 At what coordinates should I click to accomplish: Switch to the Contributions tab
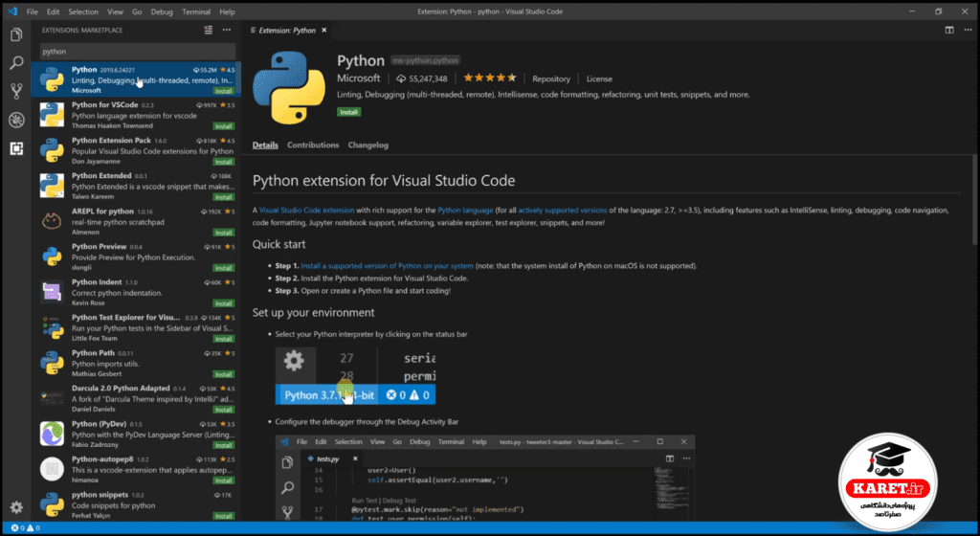[x=313, y=145]
